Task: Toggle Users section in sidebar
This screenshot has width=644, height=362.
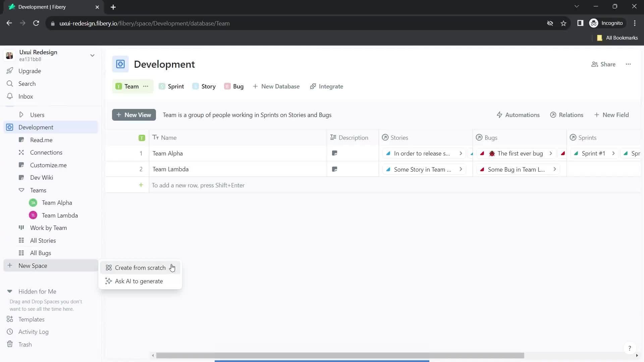Action: coord(21,115)
